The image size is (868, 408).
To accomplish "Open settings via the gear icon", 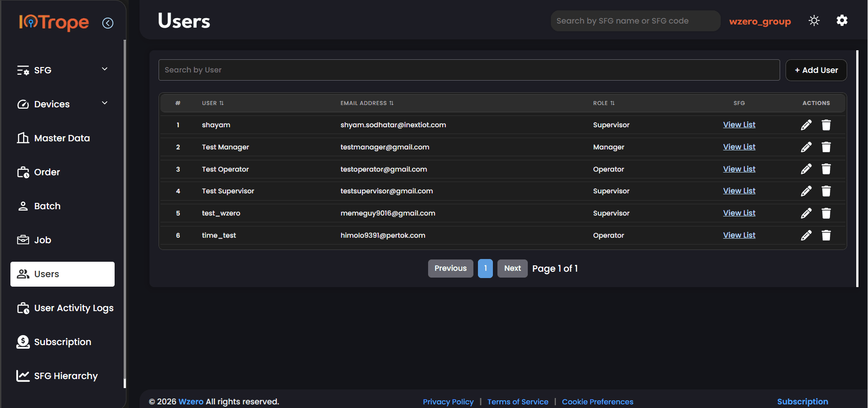I will click(x=842, y=20).
